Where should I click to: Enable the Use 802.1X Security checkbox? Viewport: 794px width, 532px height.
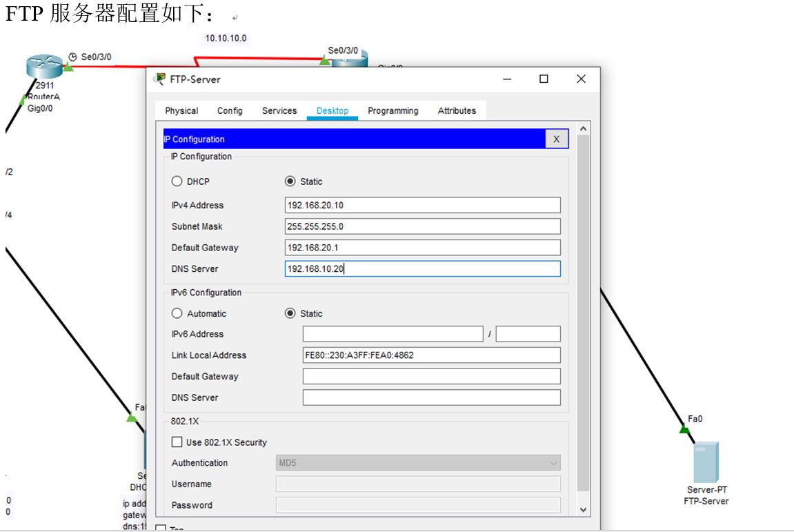[177, 442]
